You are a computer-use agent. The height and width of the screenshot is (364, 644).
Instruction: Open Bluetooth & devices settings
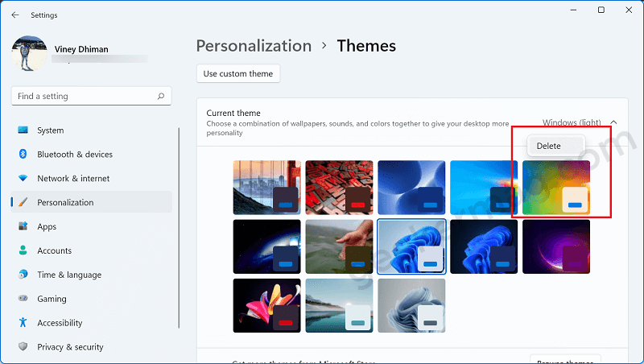(x=91, y=154)
